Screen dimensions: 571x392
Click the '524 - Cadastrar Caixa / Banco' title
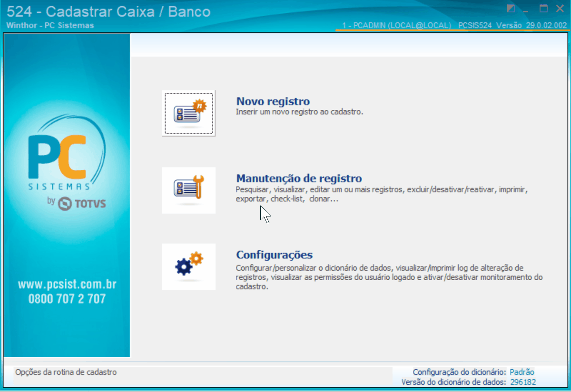click(109, 11)
